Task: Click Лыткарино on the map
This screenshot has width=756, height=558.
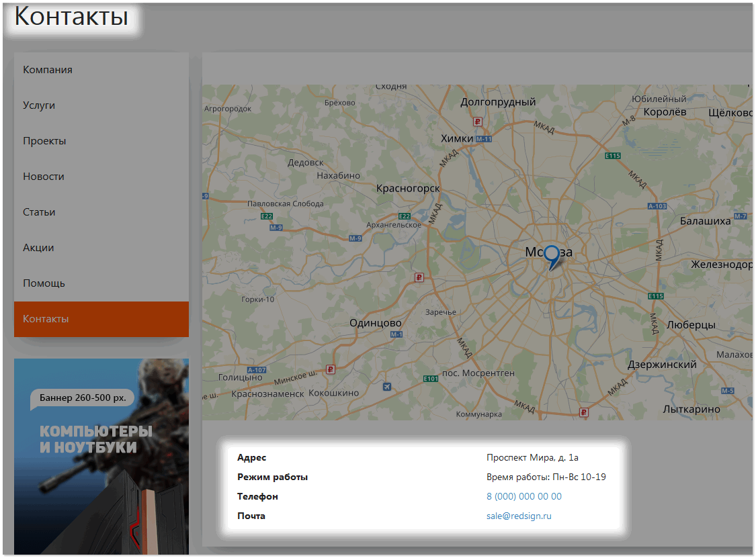Action: point(691,410)
